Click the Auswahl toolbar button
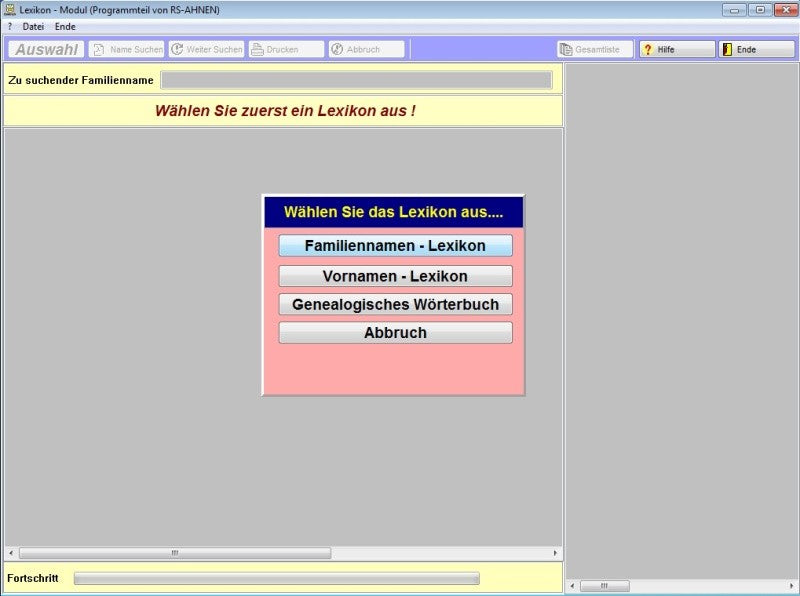This screenshot has width=800, height=596. coord(46,49)
